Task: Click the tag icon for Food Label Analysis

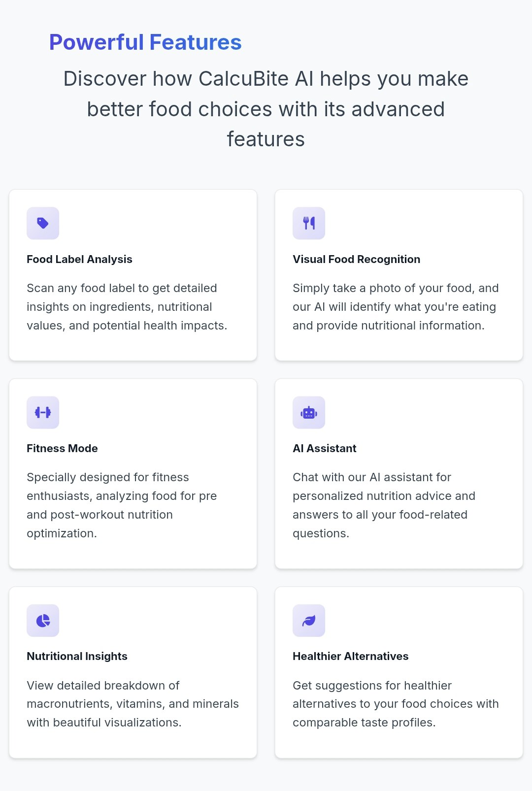Action: point(43,223)
